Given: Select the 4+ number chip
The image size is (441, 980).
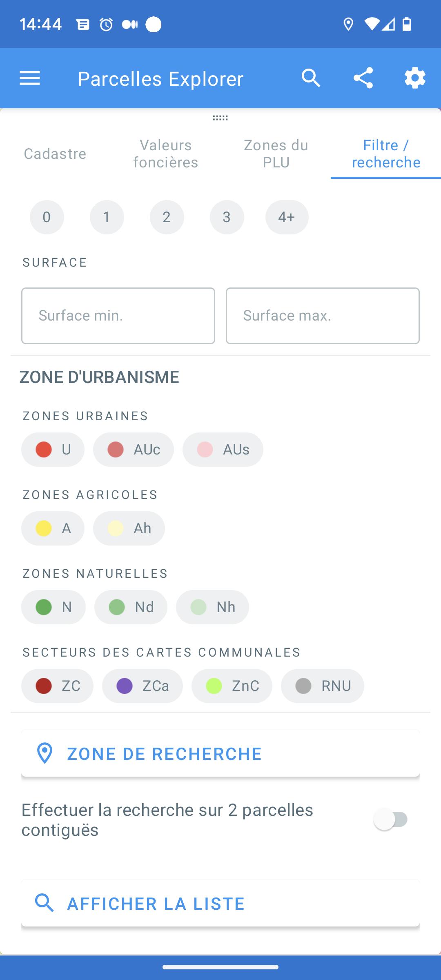Looking at the screenshot, I should tap(287, 217).
